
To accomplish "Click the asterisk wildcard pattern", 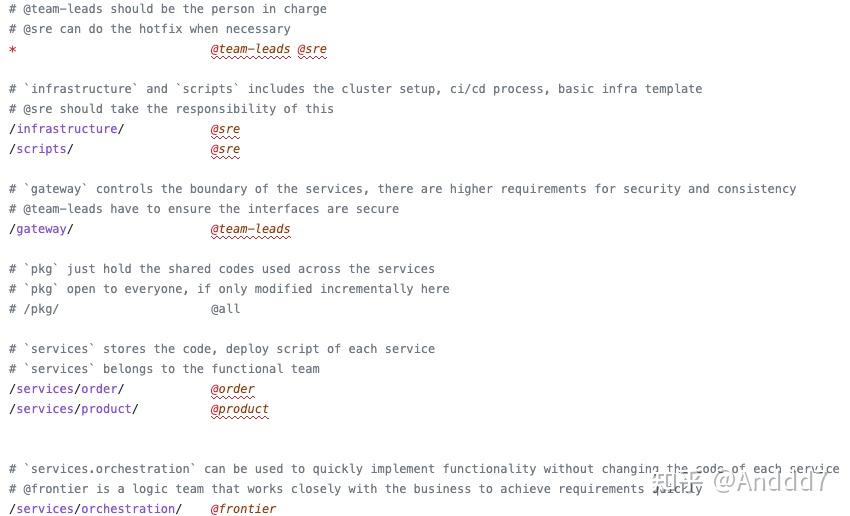I will click(x=12, y=49).
